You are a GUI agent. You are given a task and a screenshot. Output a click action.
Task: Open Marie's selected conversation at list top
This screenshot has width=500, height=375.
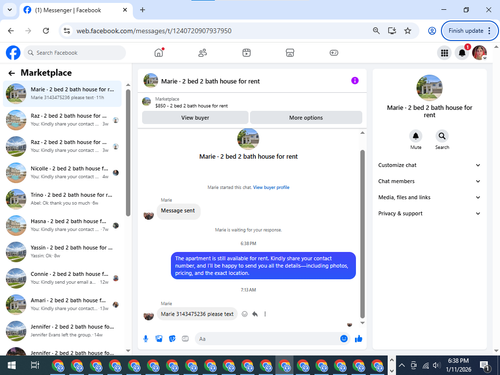[62, 93]
